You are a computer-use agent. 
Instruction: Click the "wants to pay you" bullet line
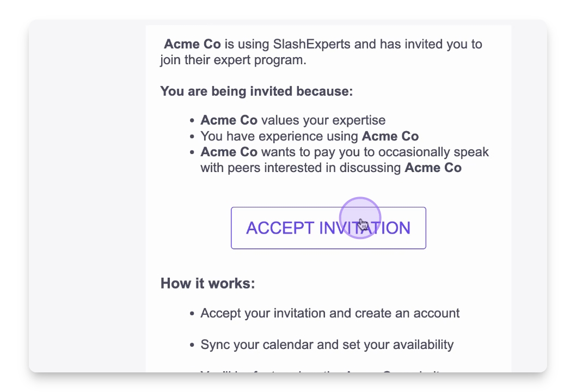[x=344, y=152]
